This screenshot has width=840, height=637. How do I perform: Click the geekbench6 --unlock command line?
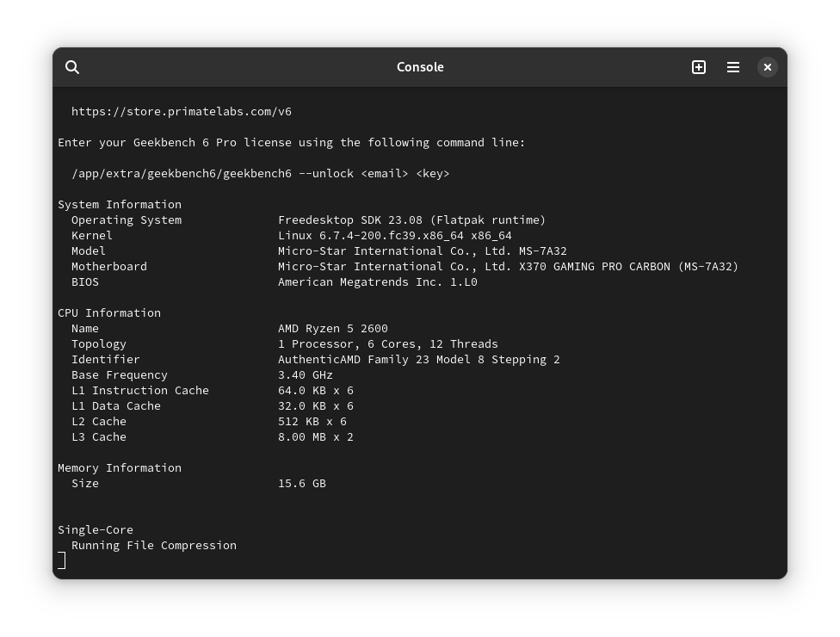[260, 174]
